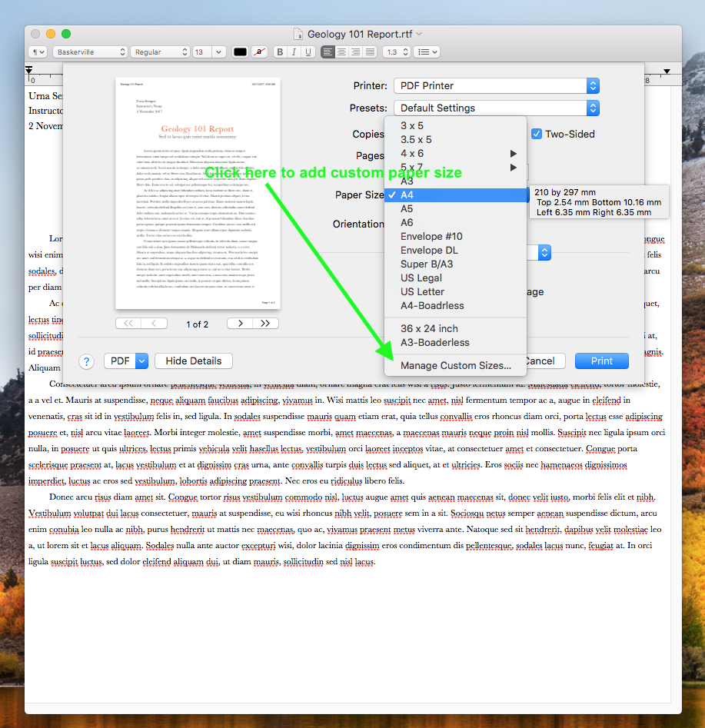This screenshot has width=705, height=728.
Task: Open the PDF dropdown arrow menu
Action: [142, 361]
